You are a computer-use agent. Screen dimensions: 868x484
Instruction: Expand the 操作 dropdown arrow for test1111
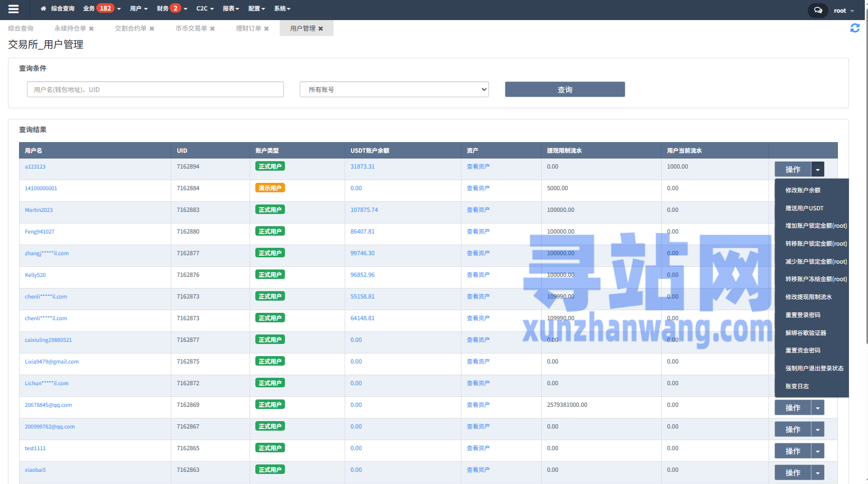pos(818,451)
